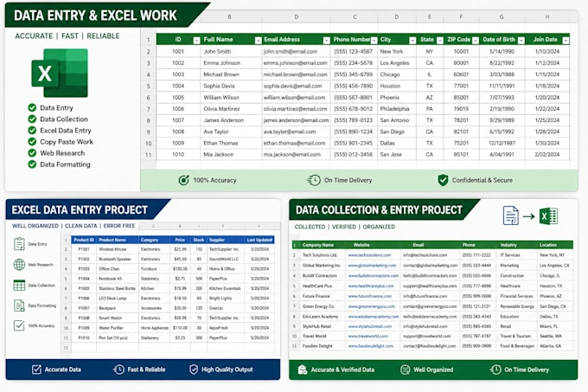Click the Accurate & Verified Data icon
The image size is (588, 392).
point(303,370)
